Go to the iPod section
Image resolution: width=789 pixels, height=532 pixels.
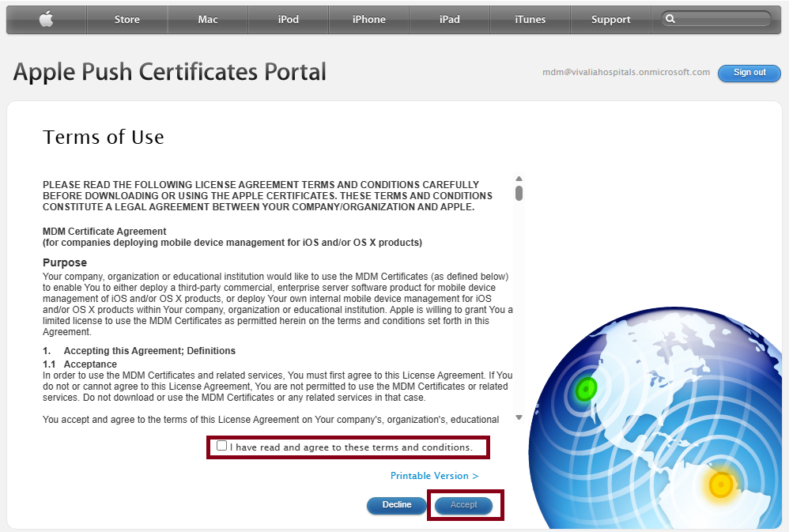click(289, 20)
